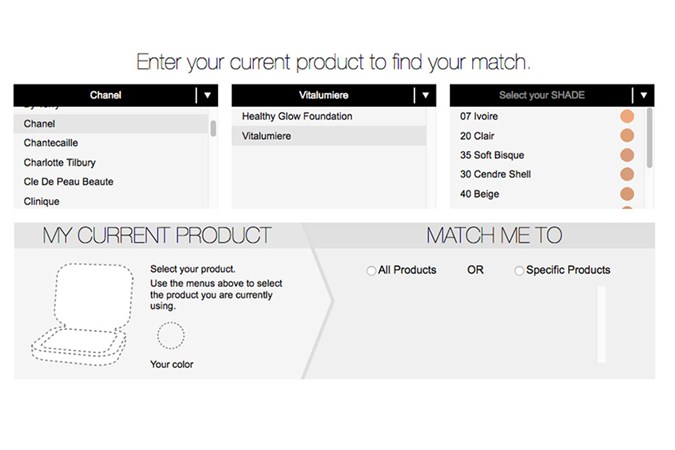This screenshot has width=675, height=450.
Task: Select the Vitalumiere product entry
Action: tap(267, 136)
